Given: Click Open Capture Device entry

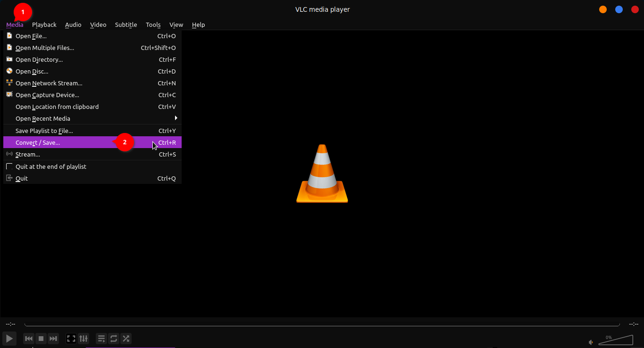Looking at the screenshot, I should pyautogui.click(x=47, y=95).
